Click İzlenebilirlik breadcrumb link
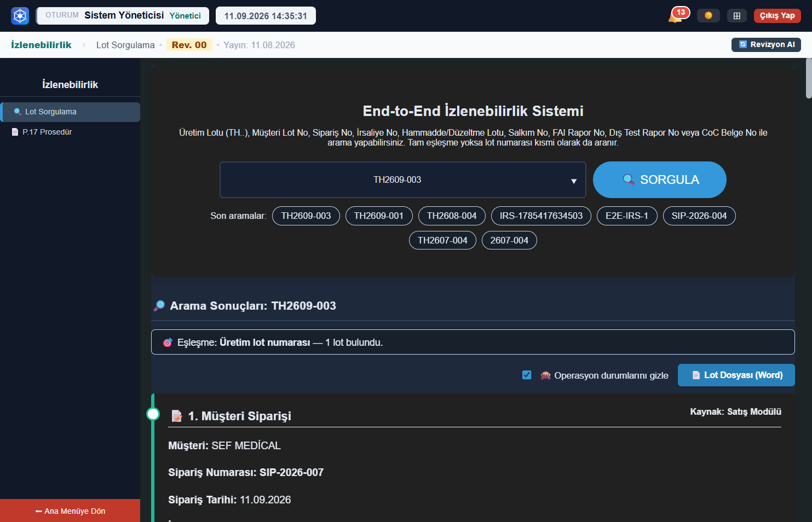812x522 pixels. 41,45
